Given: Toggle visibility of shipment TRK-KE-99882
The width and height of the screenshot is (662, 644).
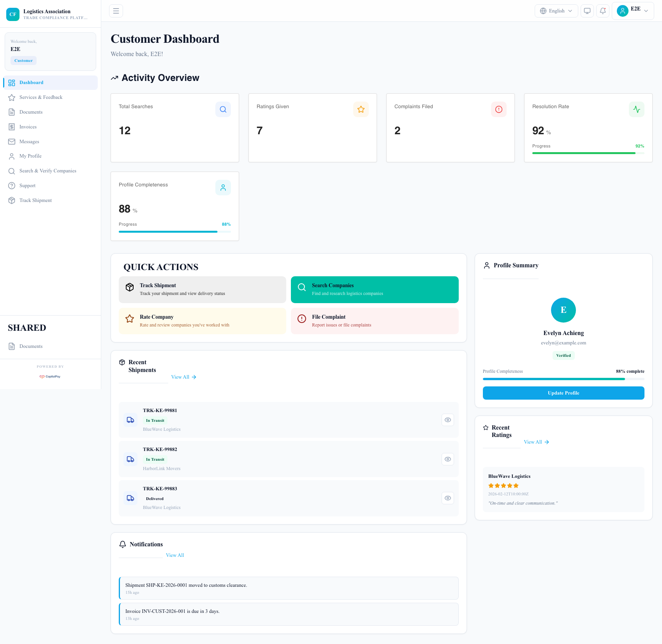Looking at the screenshot, I should [x=447, y=459].
